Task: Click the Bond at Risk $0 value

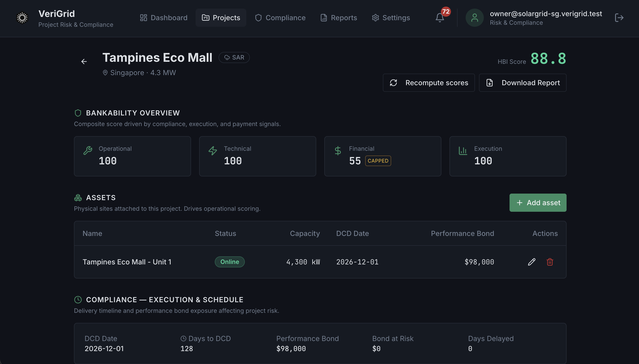Action: (x=376, y=349)
